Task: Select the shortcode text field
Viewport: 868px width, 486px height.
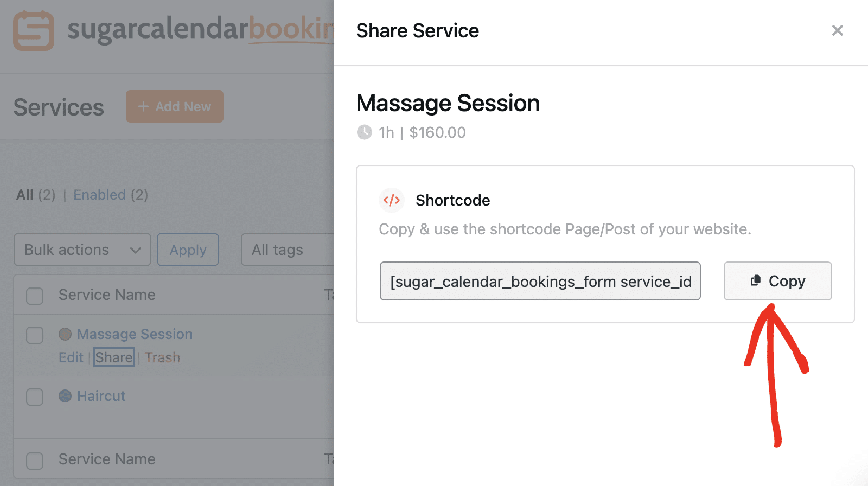Action: tap(540, 281)
